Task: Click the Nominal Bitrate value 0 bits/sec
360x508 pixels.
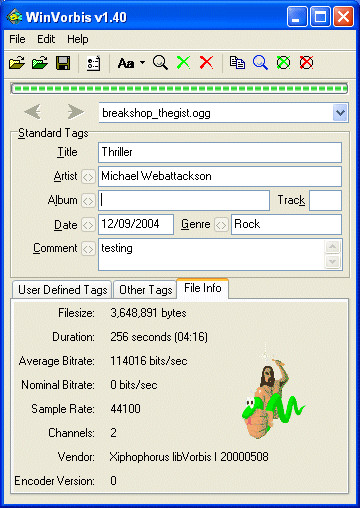Action: (x=134, y=385)
